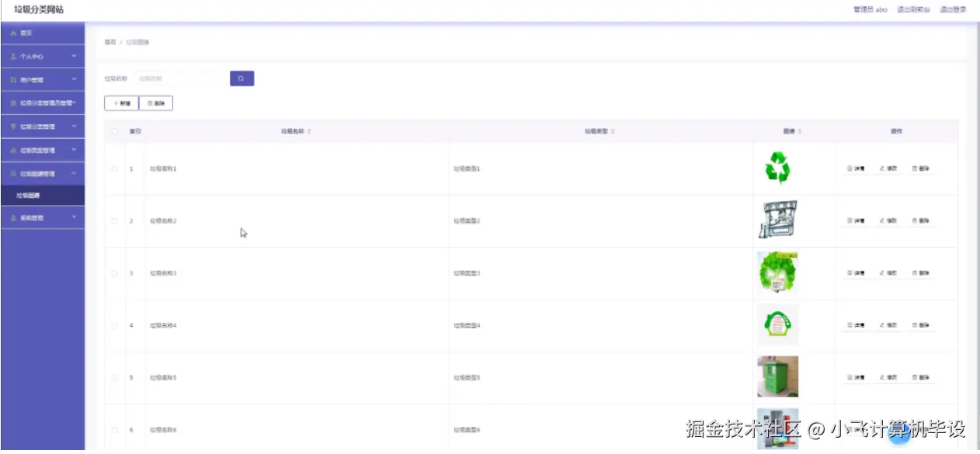Click the home icon beside 首页 in sidebar
This screenshot has height=454, width=980.
(14, 33)
